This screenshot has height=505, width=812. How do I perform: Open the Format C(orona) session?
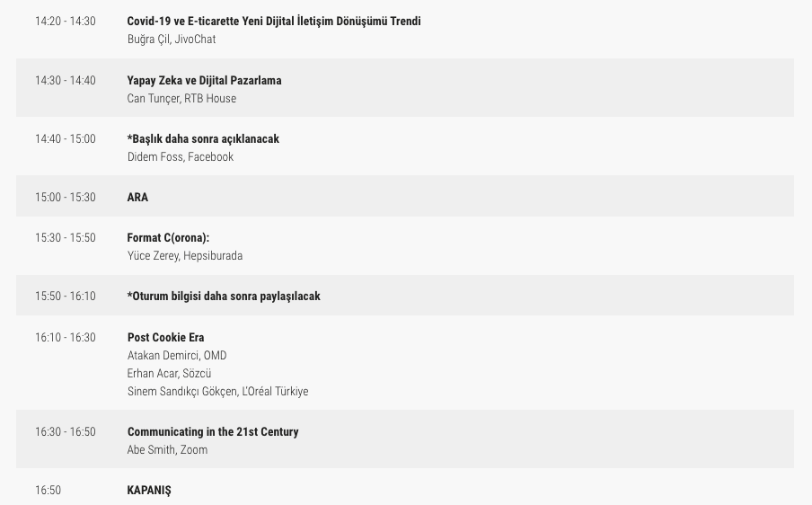coord(168,237)
